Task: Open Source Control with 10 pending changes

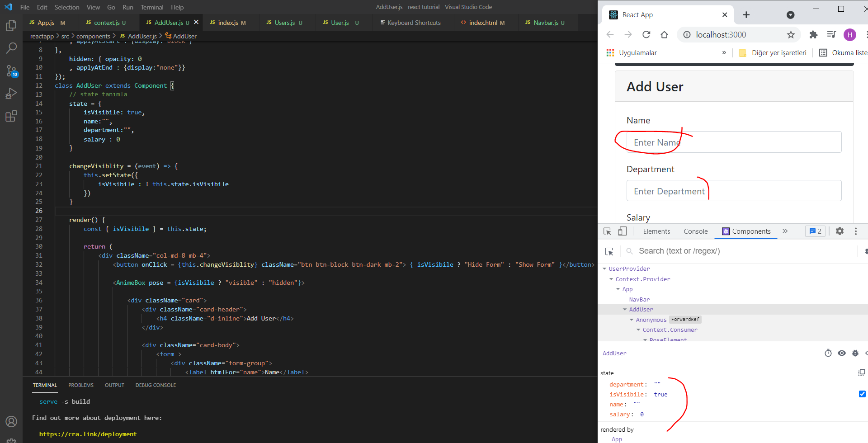Action: pyautogui.click(x=11, y=71)
